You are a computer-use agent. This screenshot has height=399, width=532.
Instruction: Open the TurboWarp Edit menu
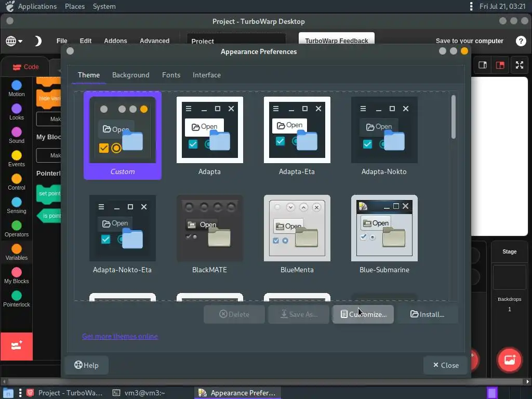[x=86, y=41]
